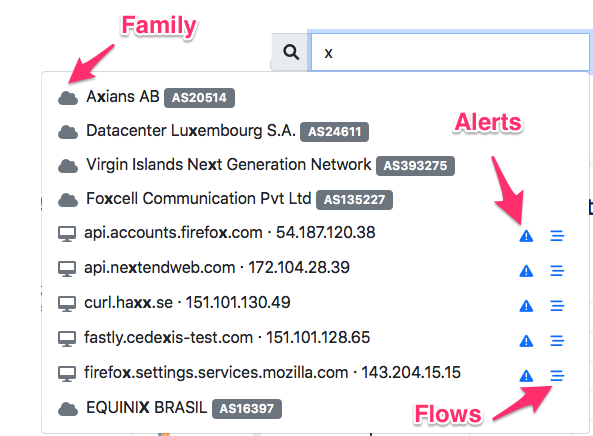Open alerts for api.accounts.firefox.com
The image size is (593, 436).
[x=526, y=236]
